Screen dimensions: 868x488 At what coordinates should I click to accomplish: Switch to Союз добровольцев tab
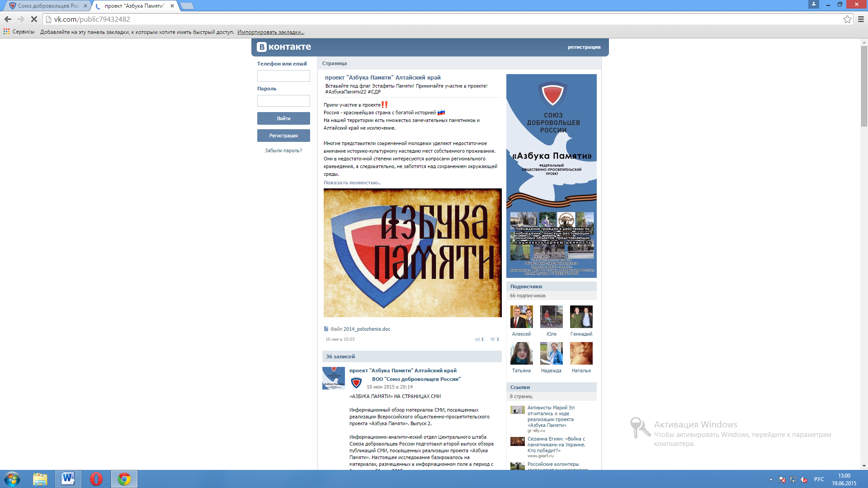click(48, 6)
